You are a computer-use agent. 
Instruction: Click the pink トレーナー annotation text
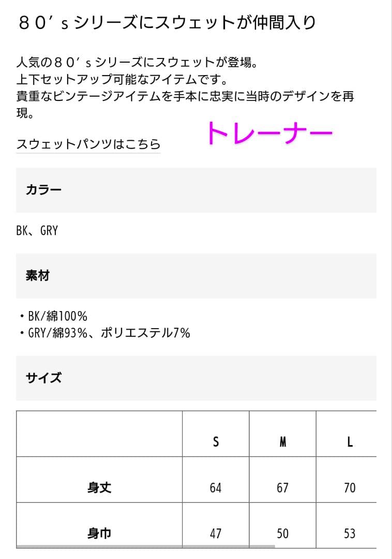point(268,134)
